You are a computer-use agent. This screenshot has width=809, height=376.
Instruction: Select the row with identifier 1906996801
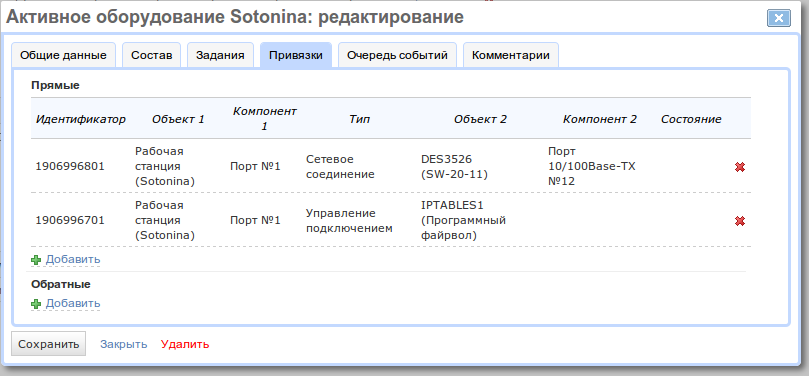(391, 166)
